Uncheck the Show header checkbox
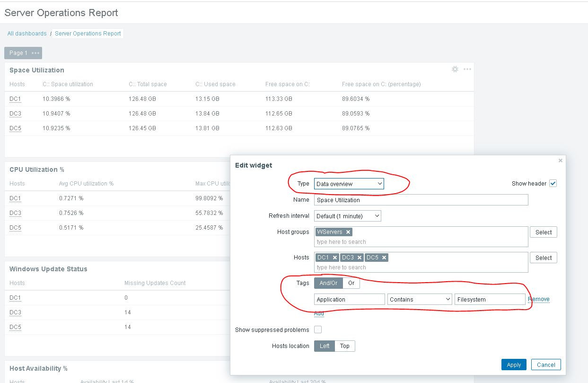 click(553, 183)
